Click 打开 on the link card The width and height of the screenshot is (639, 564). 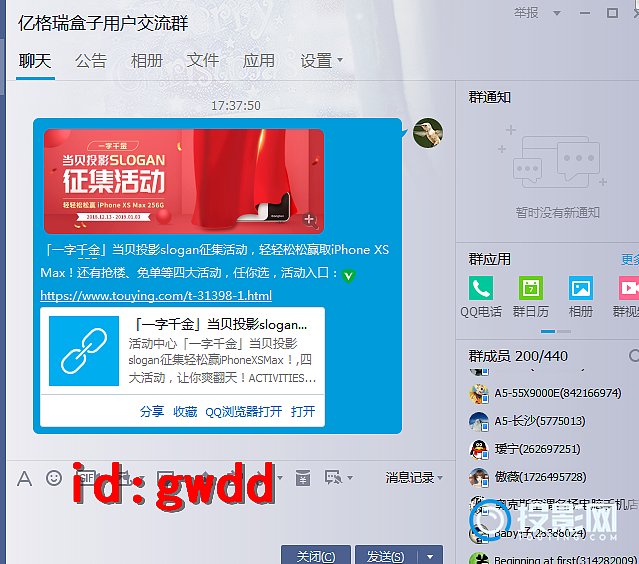point(303,412)
